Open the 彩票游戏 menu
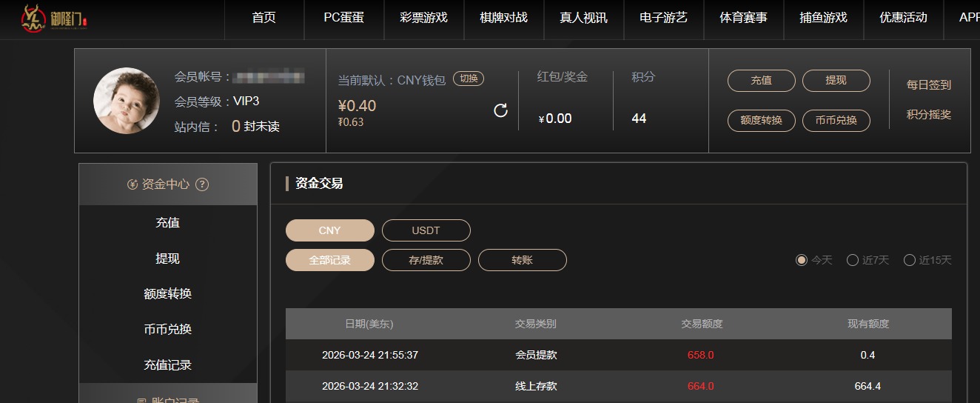Viewport: 980px width, 403px height. coord(424,18)
